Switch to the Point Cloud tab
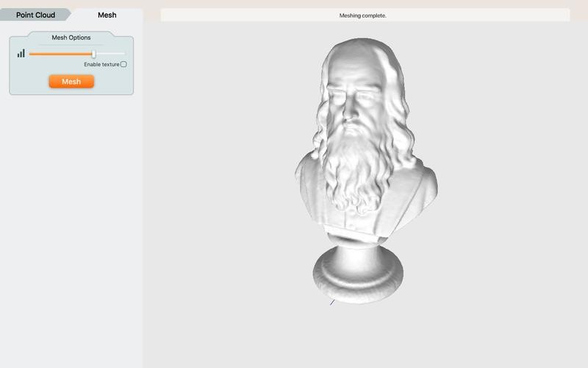Viewport: 588px width, 368px height. tap(35, 15)
